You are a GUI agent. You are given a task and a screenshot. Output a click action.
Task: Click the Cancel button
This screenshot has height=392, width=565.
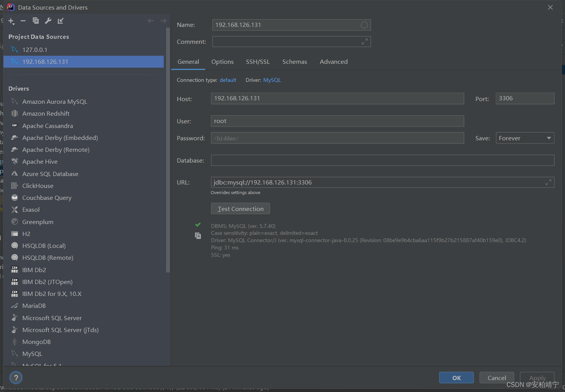[x=497, y=378]
